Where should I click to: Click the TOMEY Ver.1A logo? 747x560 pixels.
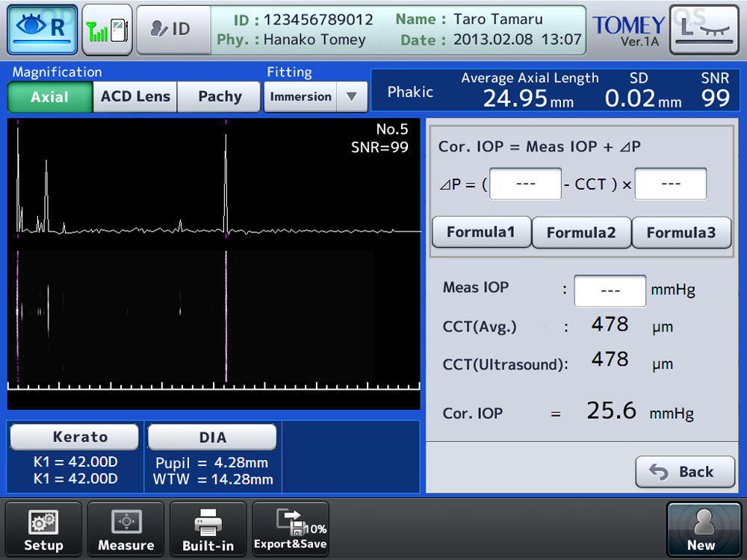point(628,30)
